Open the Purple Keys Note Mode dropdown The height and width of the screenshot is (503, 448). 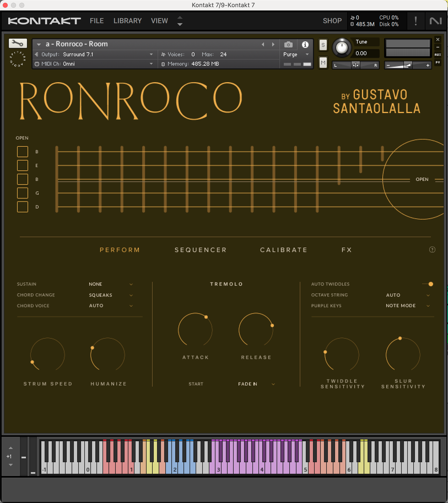coord(408,306)
